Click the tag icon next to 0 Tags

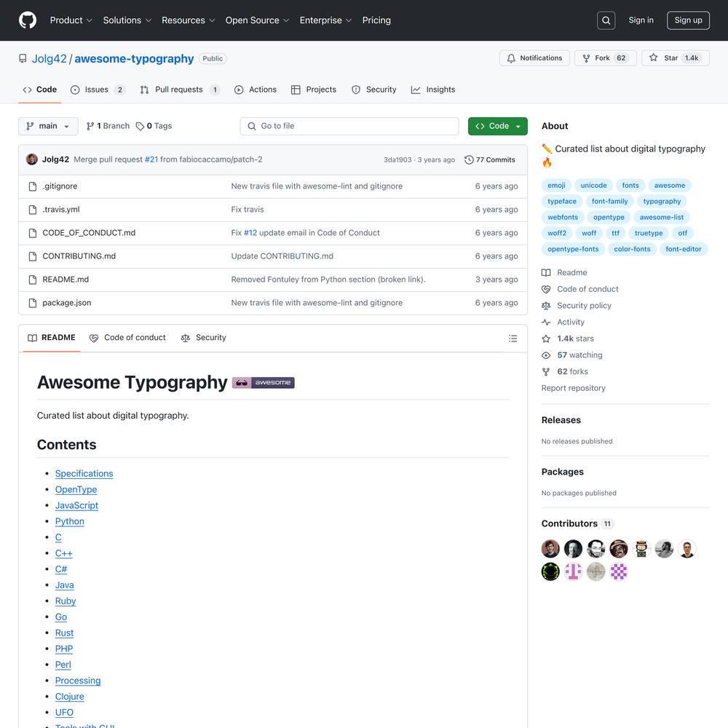[x=140, y=126]
